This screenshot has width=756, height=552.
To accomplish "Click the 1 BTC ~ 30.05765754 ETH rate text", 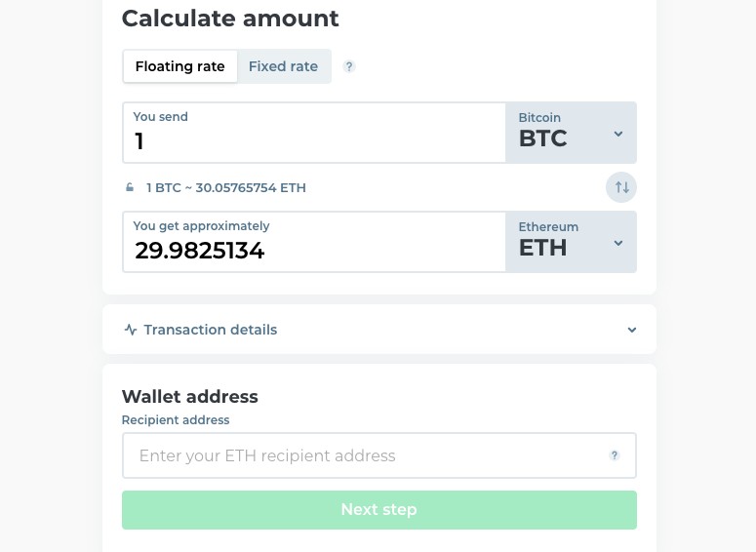I will pos(226,187).
